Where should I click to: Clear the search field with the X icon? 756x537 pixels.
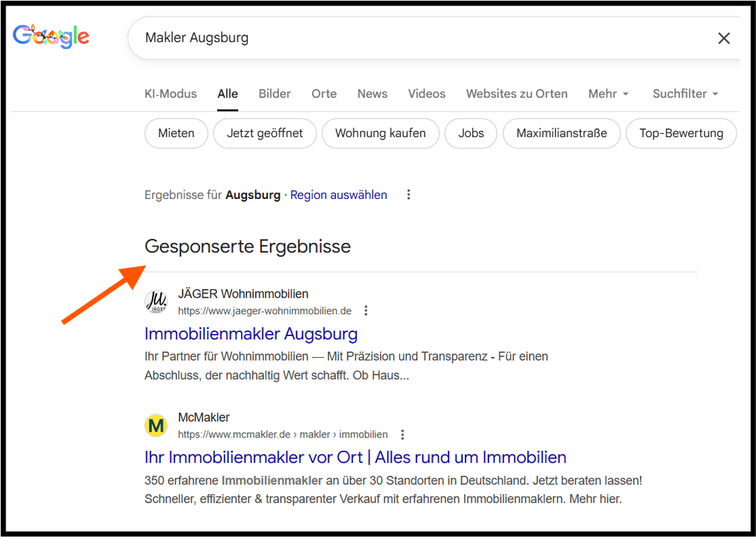click(724, 38)
